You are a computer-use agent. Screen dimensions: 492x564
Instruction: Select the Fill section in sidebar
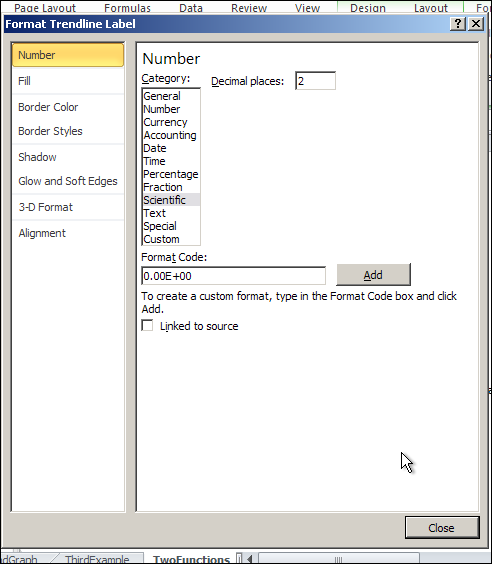click(68, 81)
